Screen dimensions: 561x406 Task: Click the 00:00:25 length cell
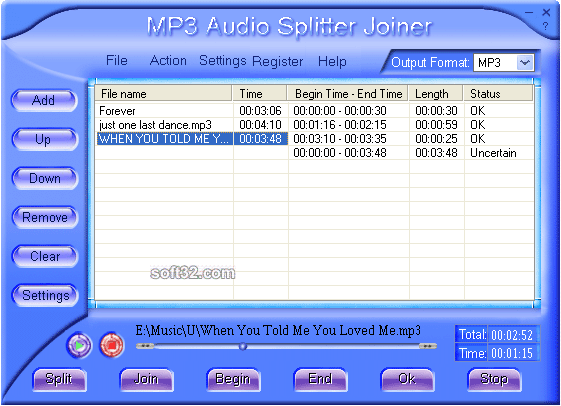click(x=436, y=139)
